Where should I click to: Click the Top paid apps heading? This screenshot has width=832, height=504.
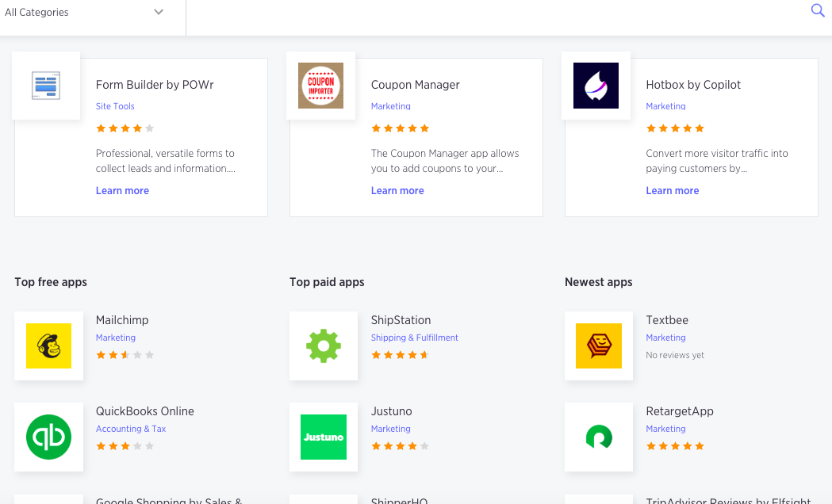327,282
